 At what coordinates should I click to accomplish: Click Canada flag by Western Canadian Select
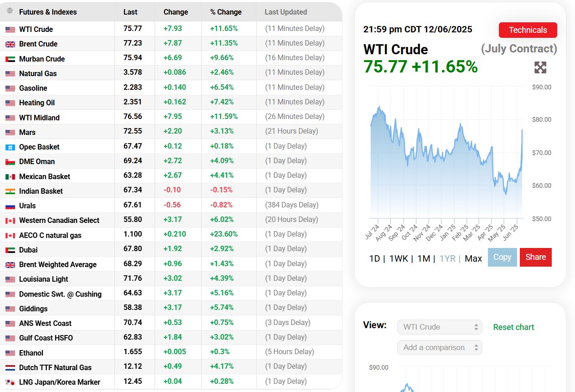tap(10, 221)
